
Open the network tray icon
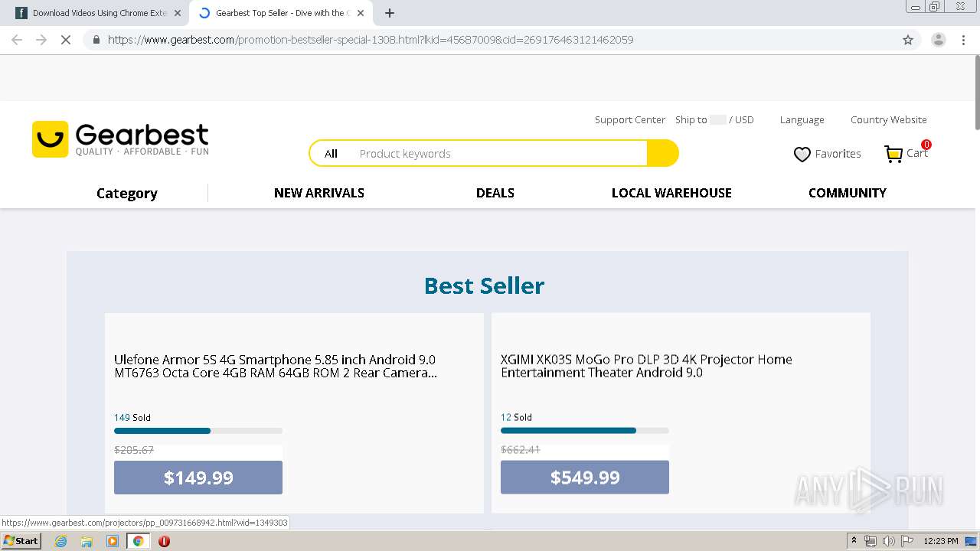[x=871, y=541]
